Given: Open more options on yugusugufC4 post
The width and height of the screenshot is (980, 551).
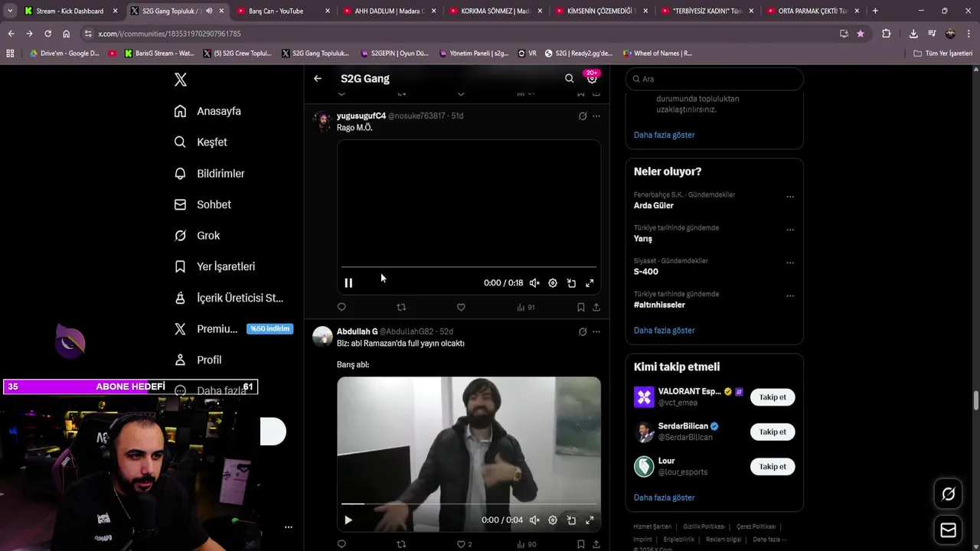Looking at the screenshot, I should (x=596, y=116).
